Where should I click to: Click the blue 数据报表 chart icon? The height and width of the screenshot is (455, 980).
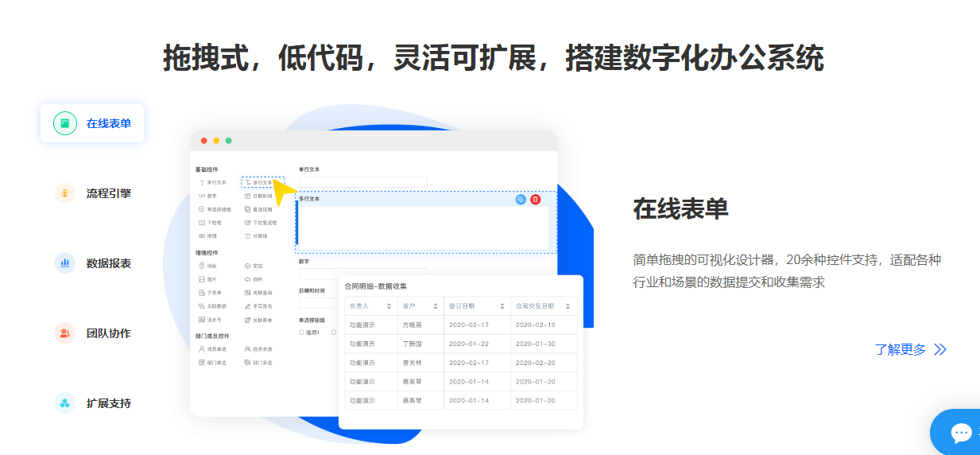click(x=65, y=263)
